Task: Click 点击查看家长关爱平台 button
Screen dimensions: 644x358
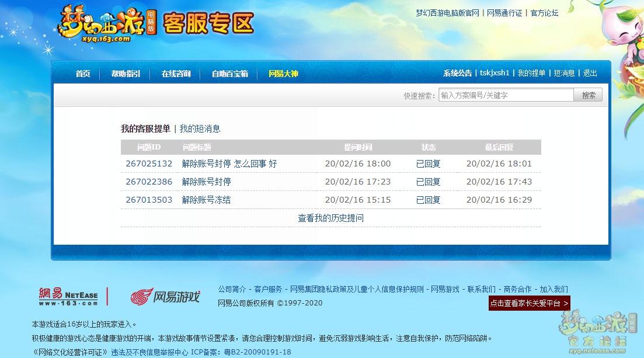Action: point(530,303)
